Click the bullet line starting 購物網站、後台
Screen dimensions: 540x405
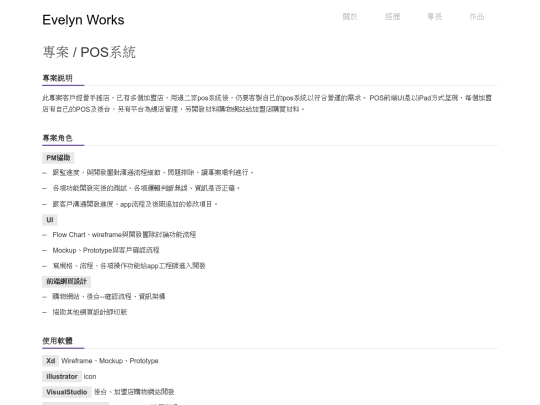[108, 297]
